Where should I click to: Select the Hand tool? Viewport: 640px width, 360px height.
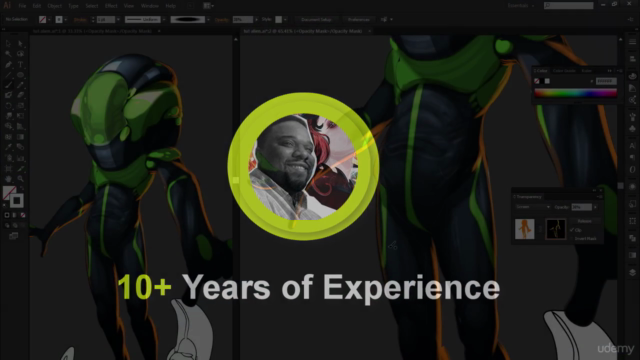(x=8, y=179)
